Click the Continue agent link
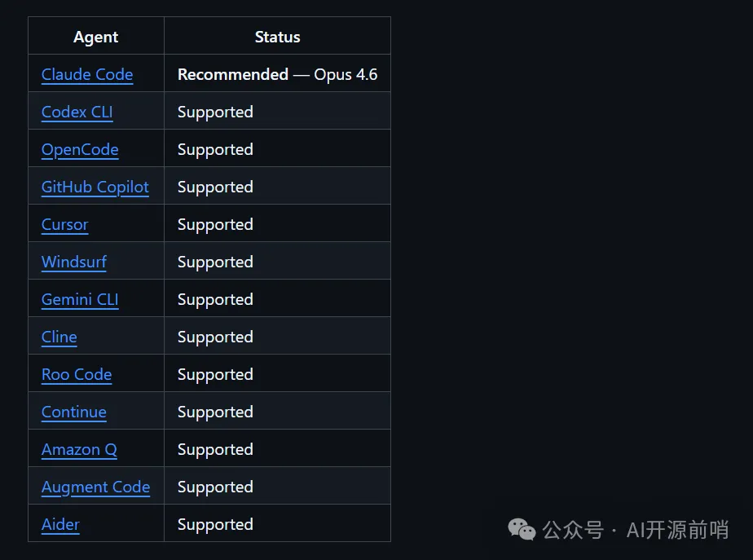753x560 pixels. [74, 412]
